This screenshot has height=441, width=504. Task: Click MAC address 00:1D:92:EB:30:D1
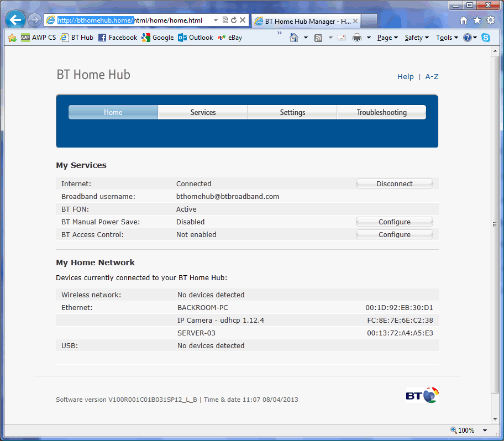[x=399, y=308]
